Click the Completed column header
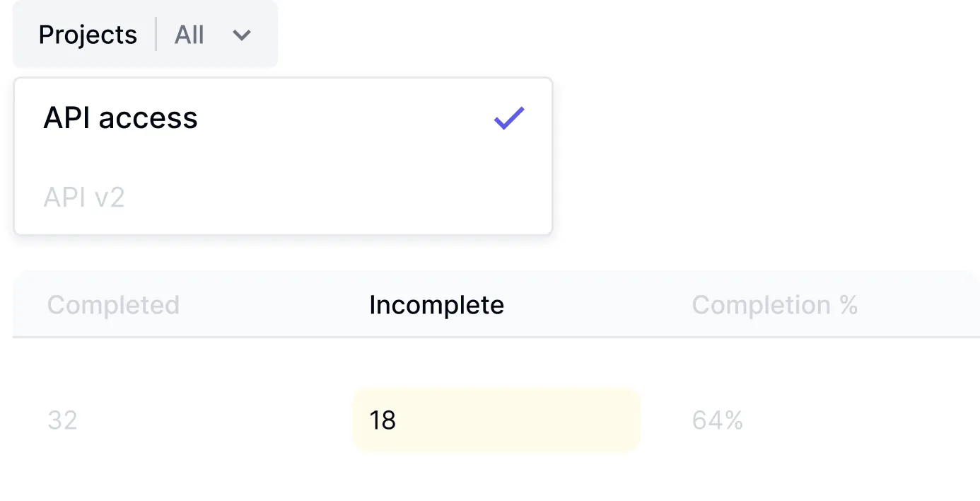Viewport: 980px width, 501px height. click(x=113, y=305)
